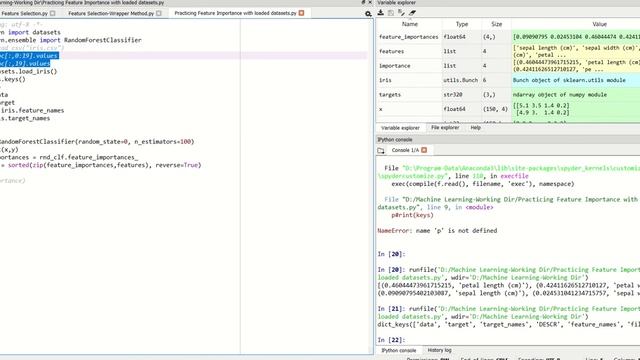Switch to Feature Selection.py editor tab
640x360 pixels.
coord(24,13)
